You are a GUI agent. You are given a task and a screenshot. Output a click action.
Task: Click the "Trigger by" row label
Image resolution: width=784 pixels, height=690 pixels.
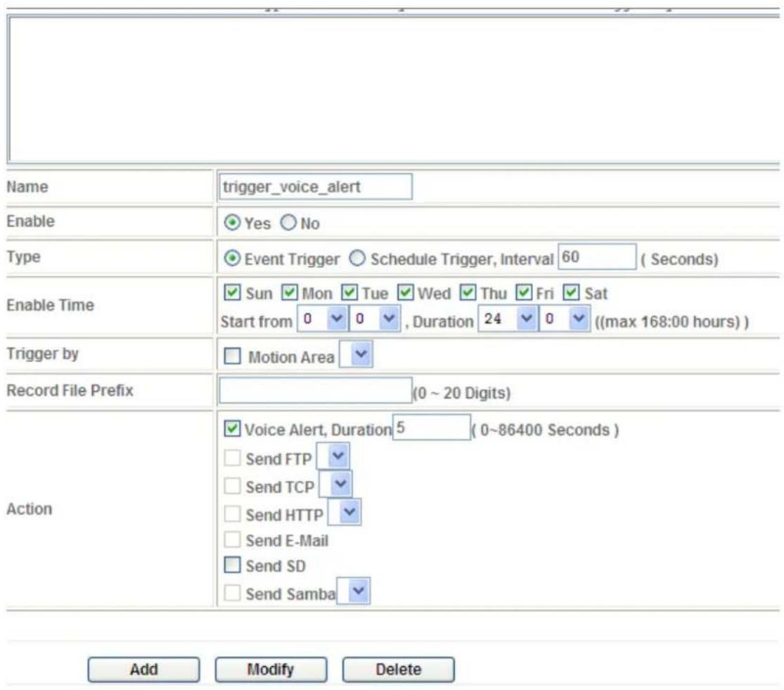[x=42, y=354]
